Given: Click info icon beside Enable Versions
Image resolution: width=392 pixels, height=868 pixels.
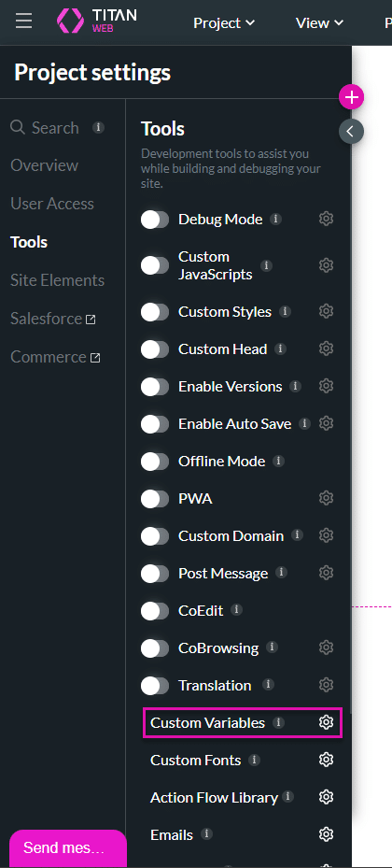Looking at the screenshot, I should click(x=295, y=386).
